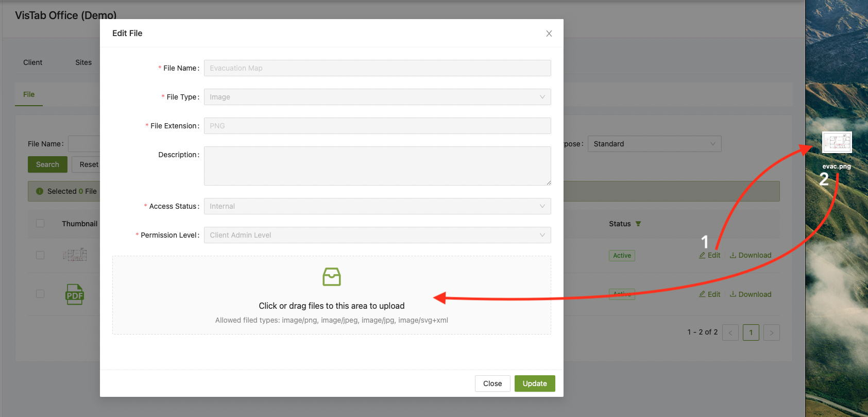Screen dimensions: 868x417
Task: Download the PDF file row
Action: point(751,294)
